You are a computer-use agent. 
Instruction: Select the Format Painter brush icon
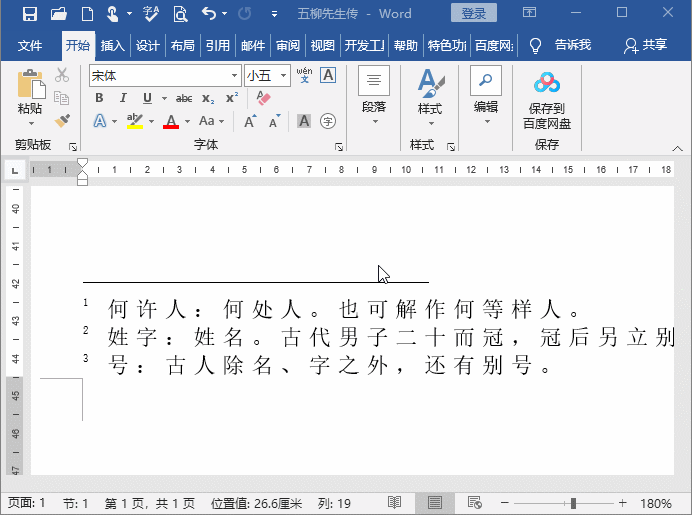(62, 121)
